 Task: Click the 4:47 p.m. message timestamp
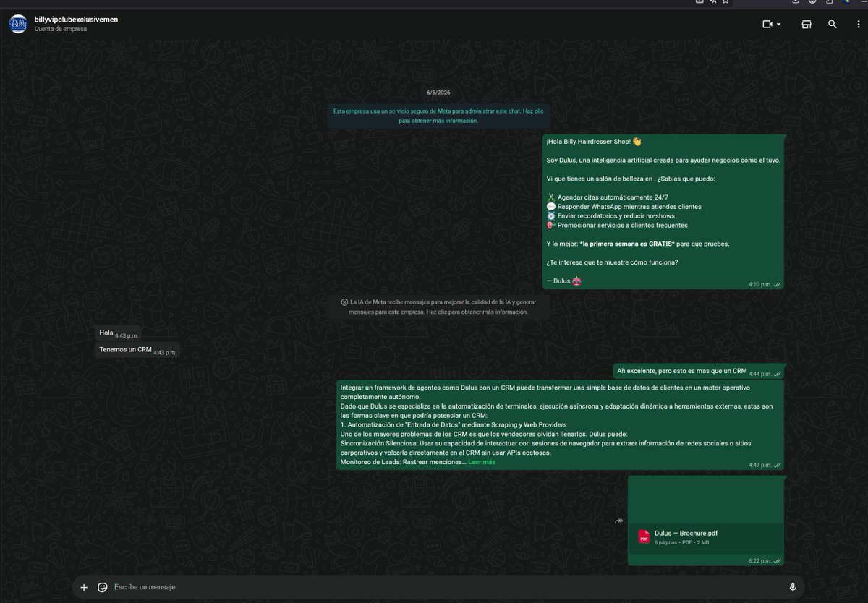[759, 465]
